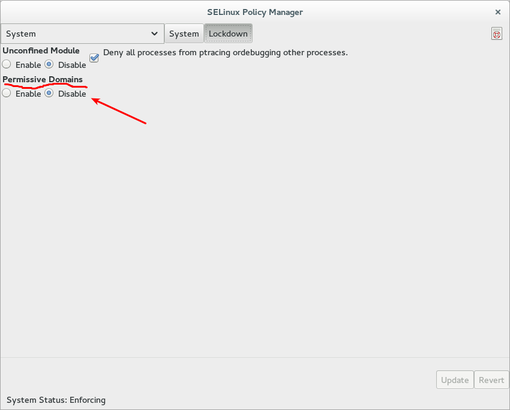
Task: Select Enable radio for Unconfined Module
Action: click(x=6, y=64)
